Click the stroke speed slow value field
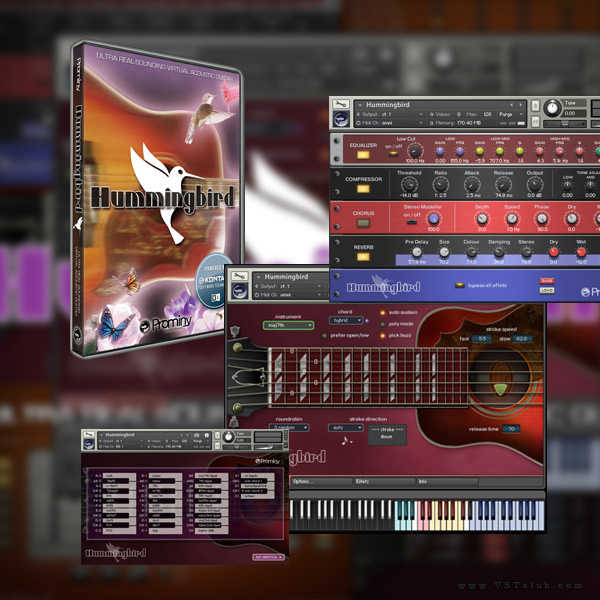The width and height of the screenshot is (600, 600). point(522,339)
